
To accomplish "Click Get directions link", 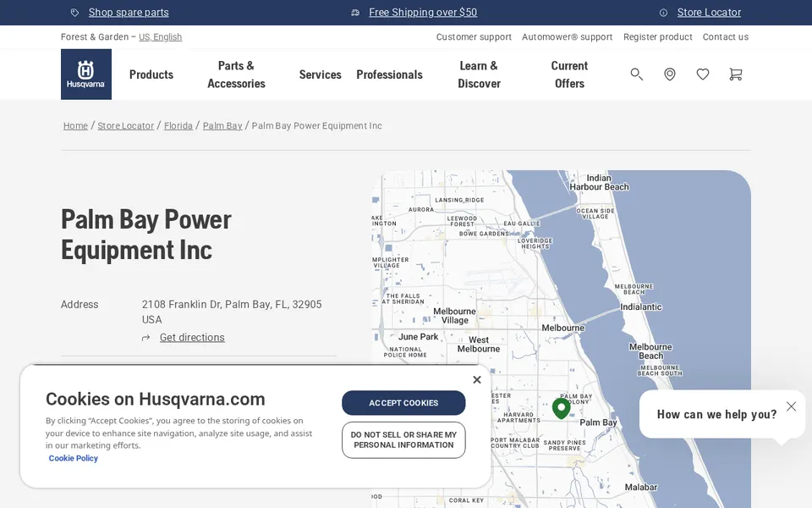I will (192, 338).
